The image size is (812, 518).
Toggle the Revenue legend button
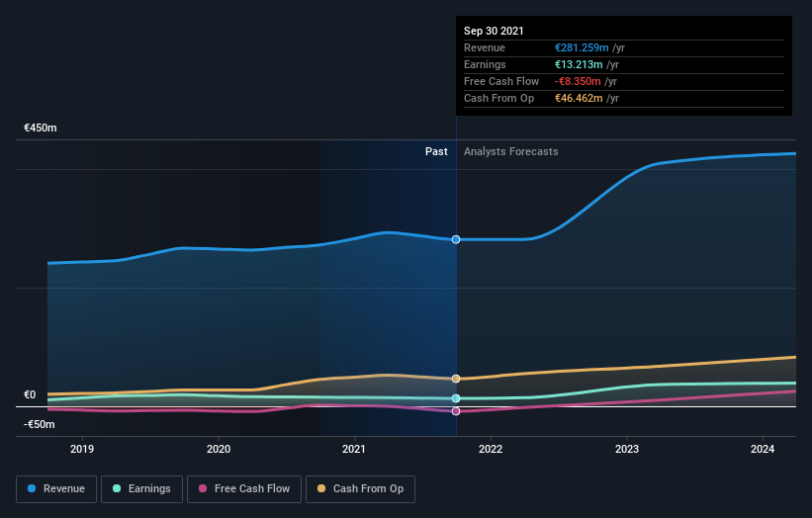pyautogui.click(x=56, y=489)
